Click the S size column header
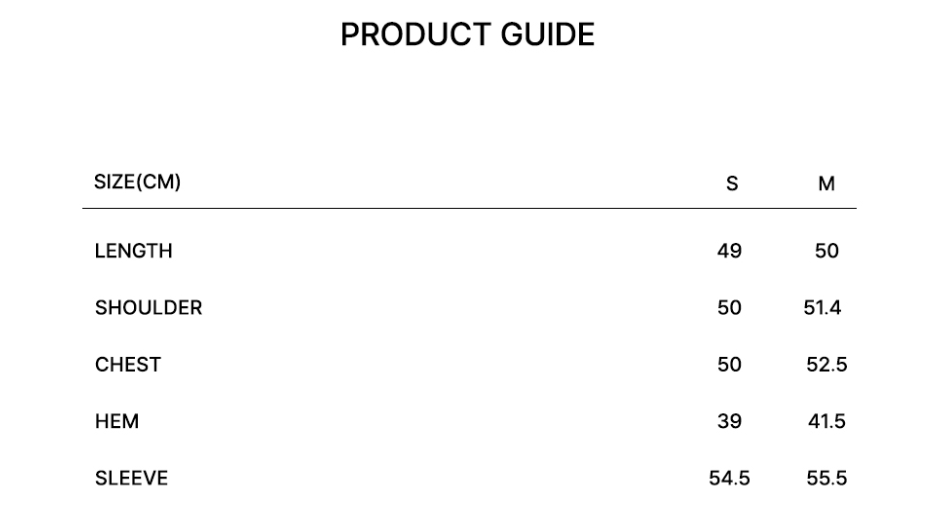Screen dimensions: 948x527 tap(732, 183)
